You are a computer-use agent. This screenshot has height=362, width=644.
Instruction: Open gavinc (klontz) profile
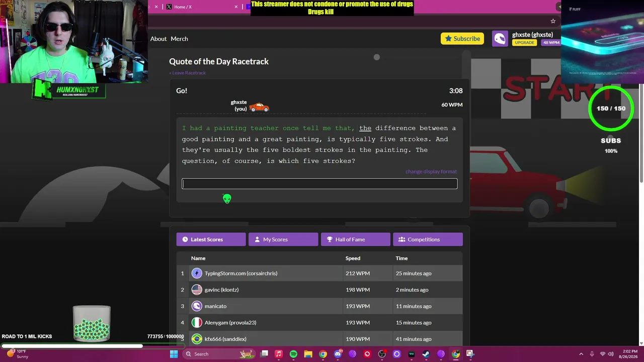221,290
